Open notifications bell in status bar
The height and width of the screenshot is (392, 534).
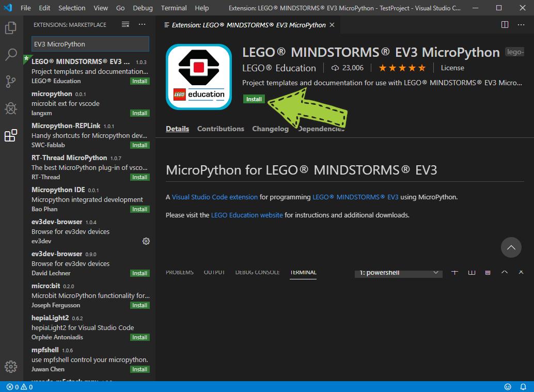point(523,387)
